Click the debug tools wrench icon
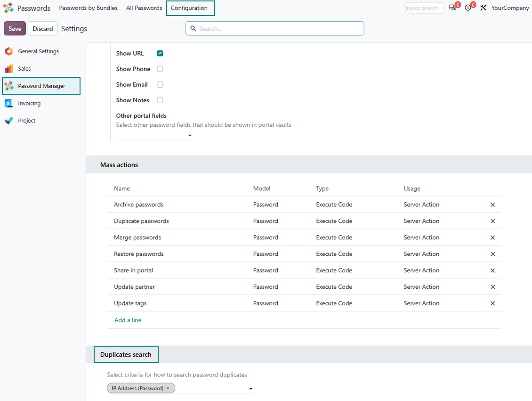532x401 pixels. [484, 8]
